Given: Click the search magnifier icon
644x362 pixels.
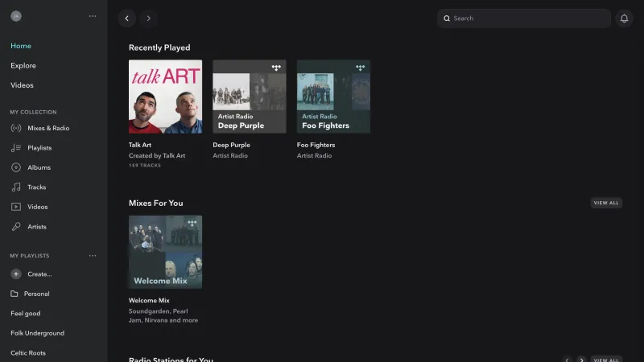Looking at the screenshot, I should (447, 19).
